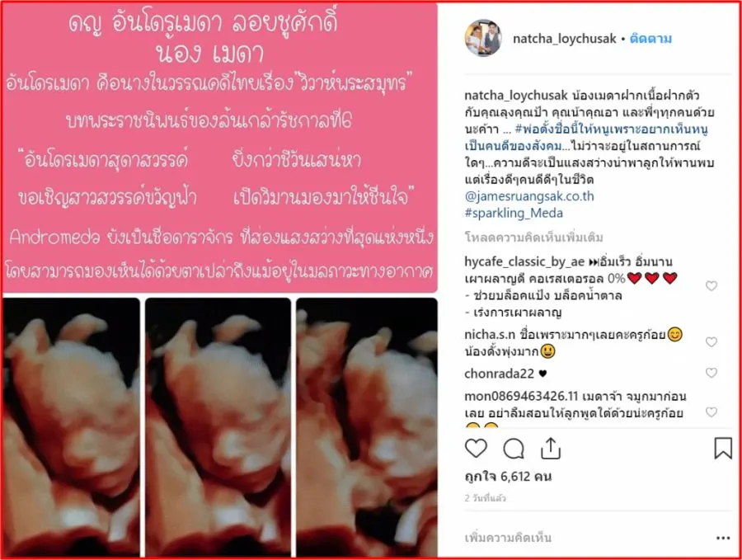
Task: Like the mon0869463426.11 comment heart
Action: (711, 412)
